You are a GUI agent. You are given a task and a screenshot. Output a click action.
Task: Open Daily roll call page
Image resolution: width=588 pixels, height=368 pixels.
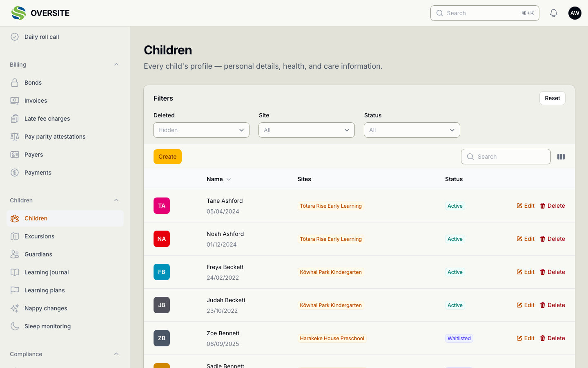[65, 37]
